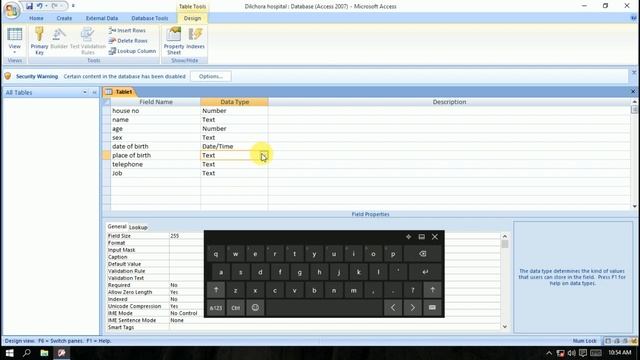640x360 pixels.
Task: Open the All Tables pane dropdown
Action: [85, 93]
